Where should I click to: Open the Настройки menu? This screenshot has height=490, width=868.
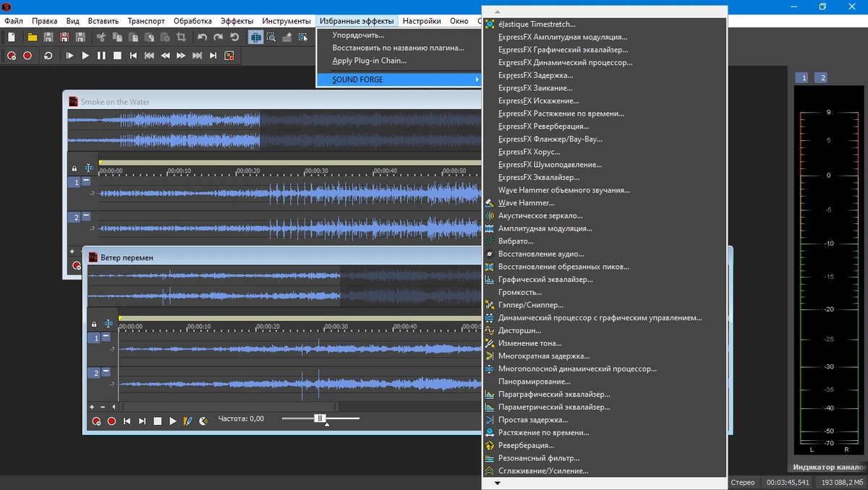tap(422, 21)
